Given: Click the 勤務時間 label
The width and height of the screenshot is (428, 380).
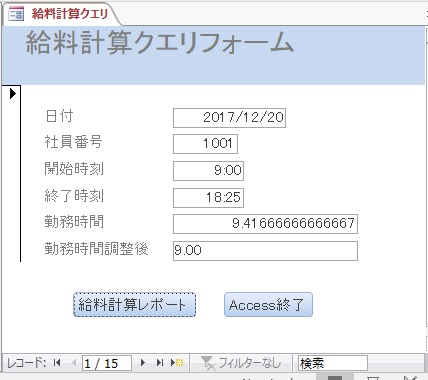Looking at the screenshot, I should pos(74,222).
